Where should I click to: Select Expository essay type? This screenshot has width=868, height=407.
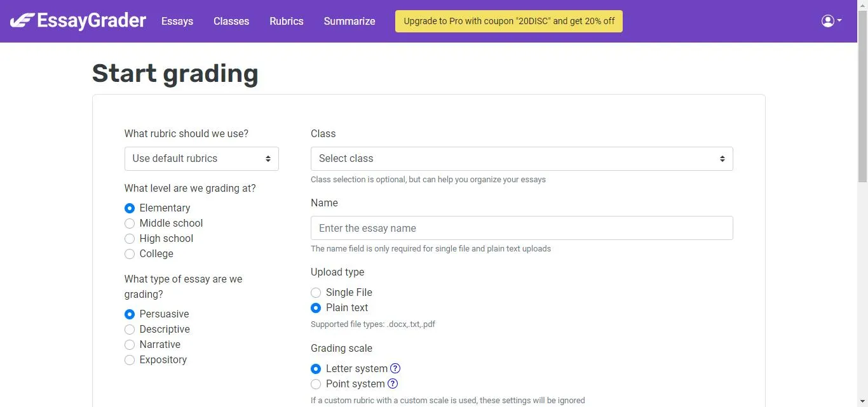point(130,360)
